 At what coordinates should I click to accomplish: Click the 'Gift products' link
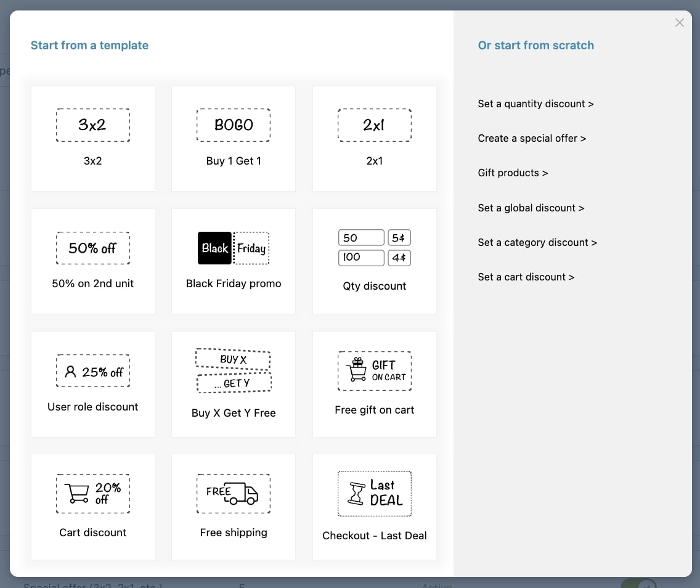513,173
